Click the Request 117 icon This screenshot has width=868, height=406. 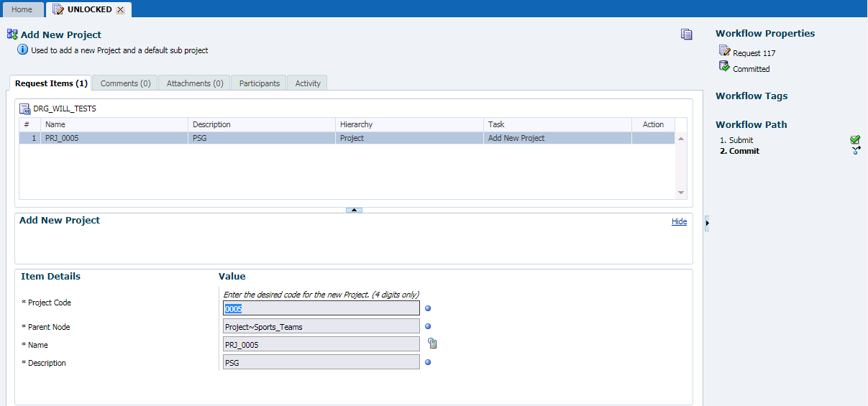pos(724,51)
